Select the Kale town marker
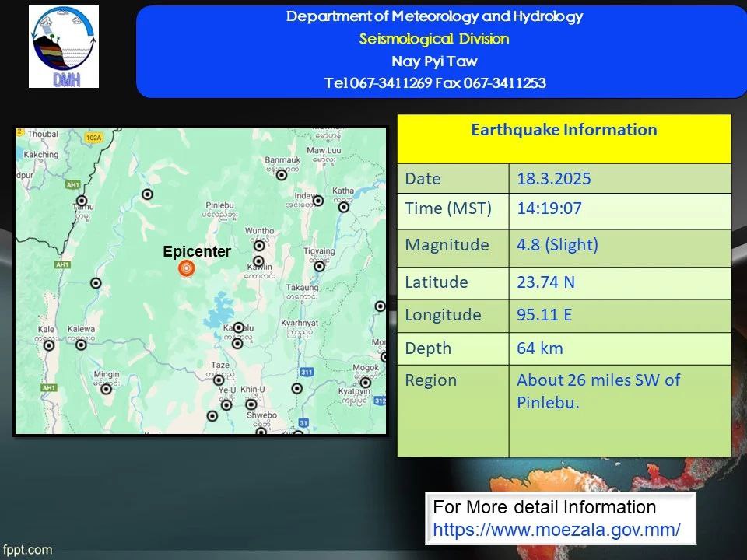Viewport: 747px width, 560px height. [x=48, y=345]
